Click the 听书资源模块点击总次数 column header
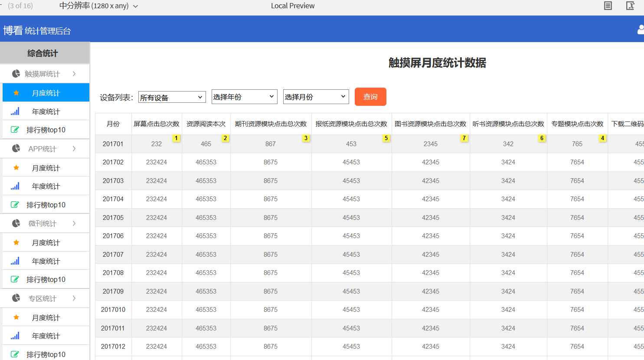644x360 pixels. (x=508, y=124)
